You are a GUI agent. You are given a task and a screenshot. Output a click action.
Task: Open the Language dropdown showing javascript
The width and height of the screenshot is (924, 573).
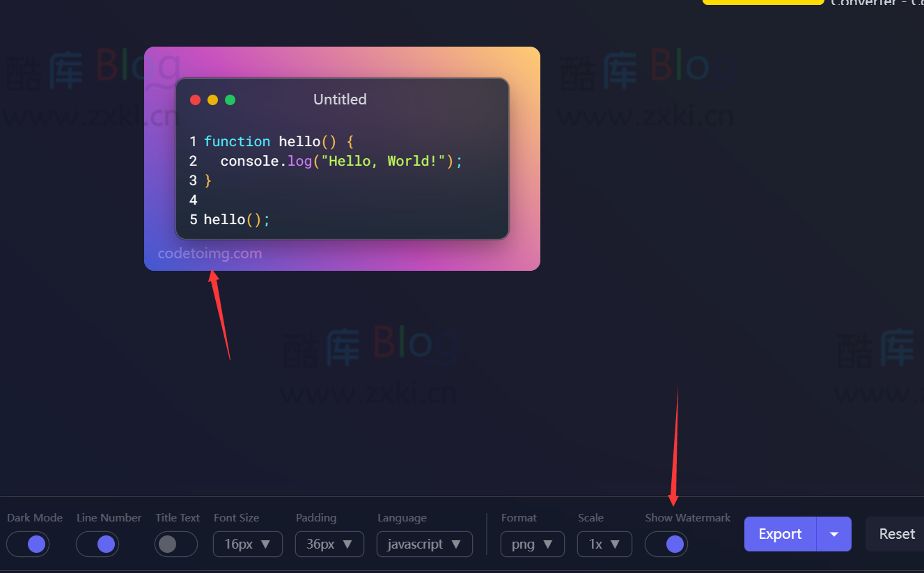pos(425,544)
